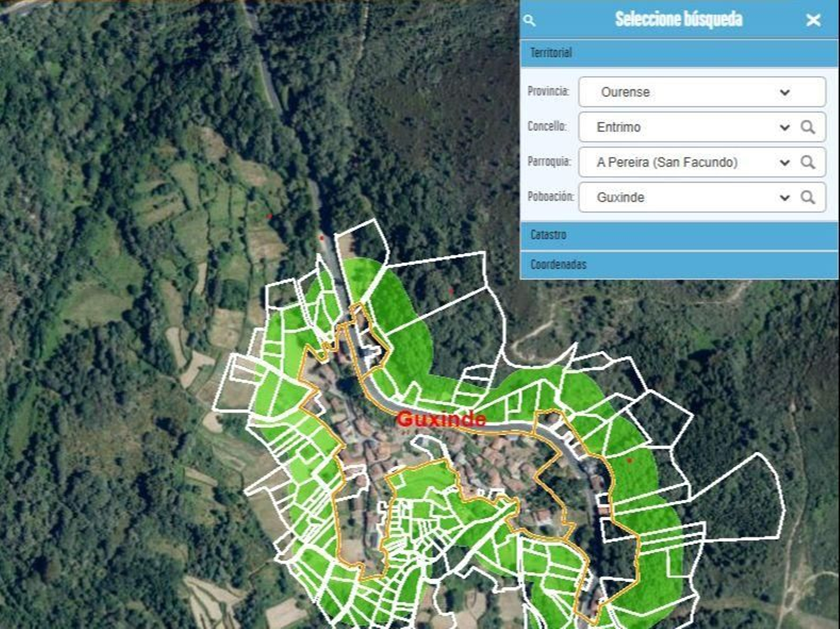The height and width of the screenshot is (629, 840).
Task: Search the Concello Entrimo using its magnifier
Action: pyautogui.click(x=808, y=127)
